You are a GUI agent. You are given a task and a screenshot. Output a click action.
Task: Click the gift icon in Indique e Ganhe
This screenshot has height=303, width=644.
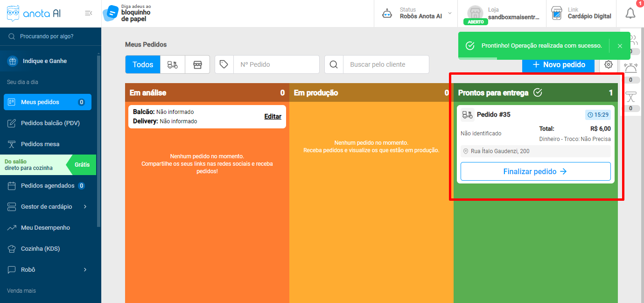(x=12, y=61)
